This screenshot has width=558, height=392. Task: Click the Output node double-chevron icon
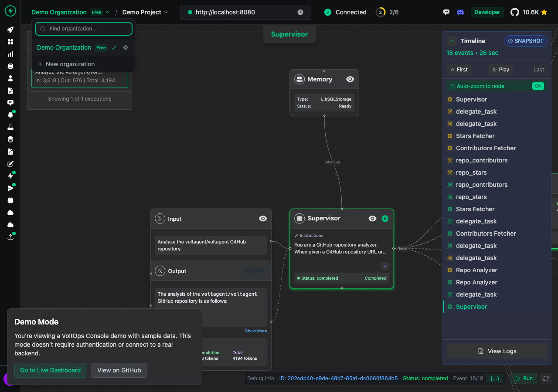click(160, 271)
